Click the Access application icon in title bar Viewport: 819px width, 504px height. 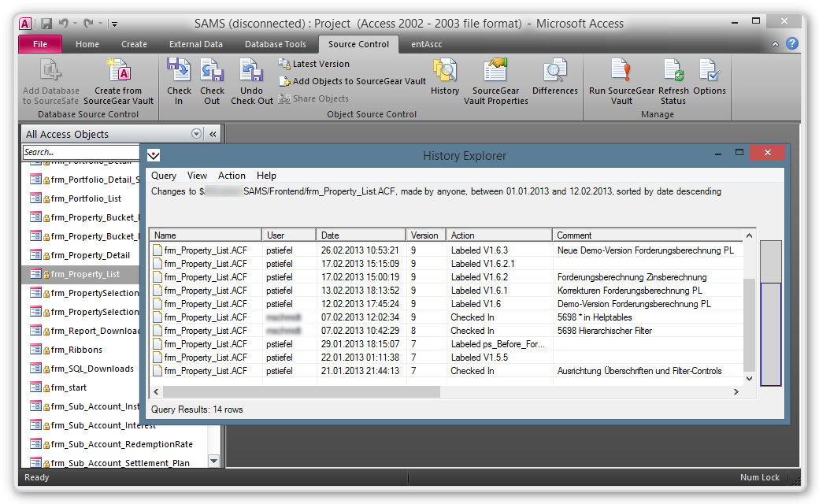25,24
